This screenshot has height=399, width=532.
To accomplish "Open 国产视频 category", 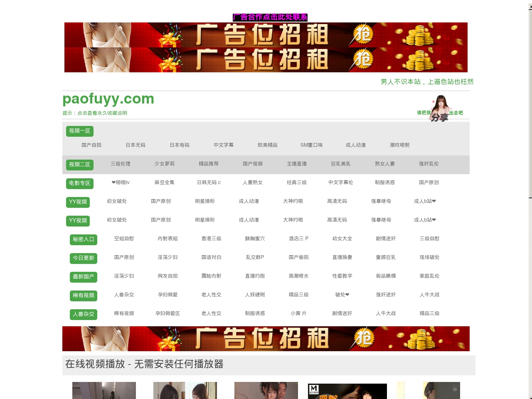I will click(x=253, y=164).
